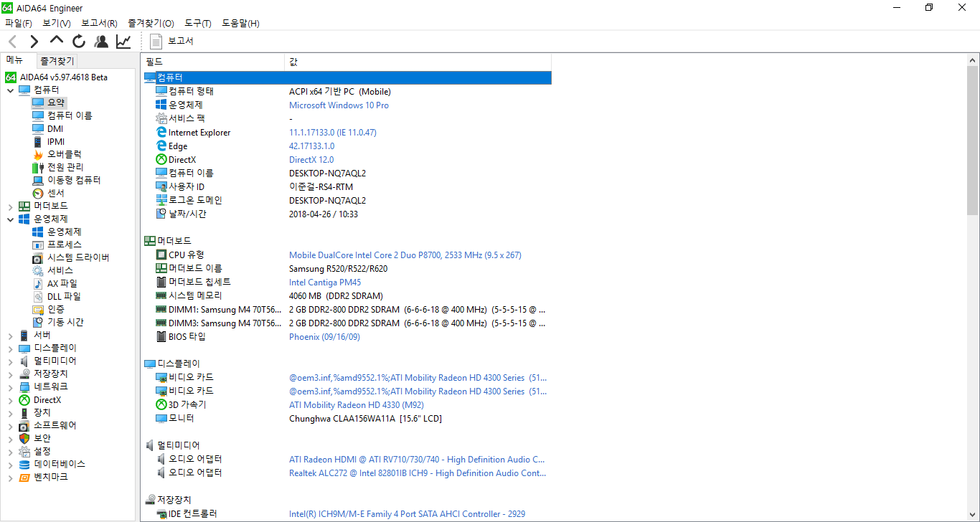Expand the 네트워크 tree node
Screen dimensions: 980x522
(x=10, y=387)
